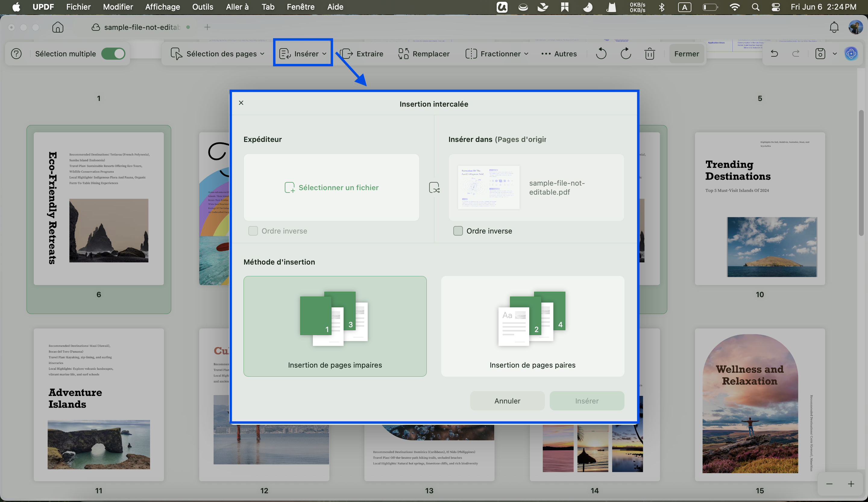
Task: Rotate pages clockwise icon
Action: tap(625, 54)
